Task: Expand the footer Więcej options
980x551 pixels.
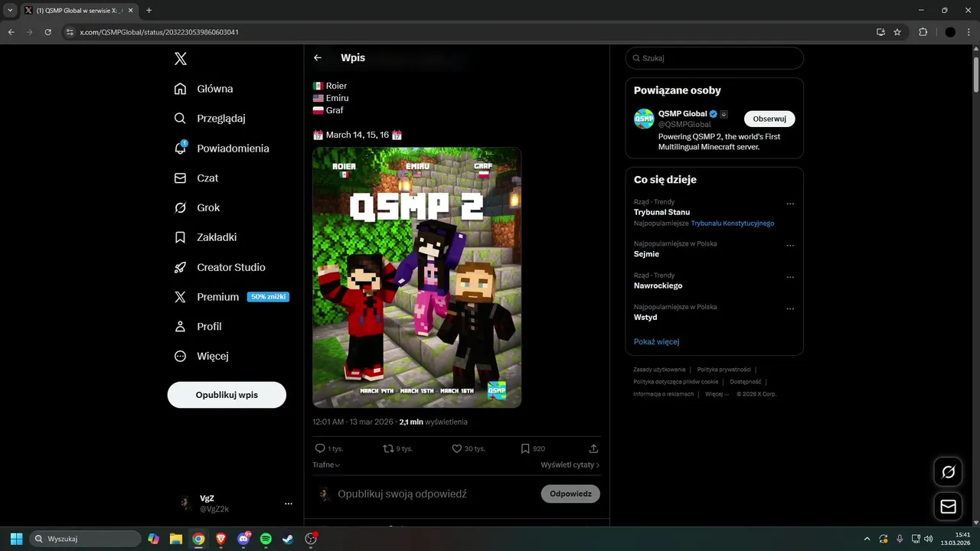Action: [x=715, y=394]
